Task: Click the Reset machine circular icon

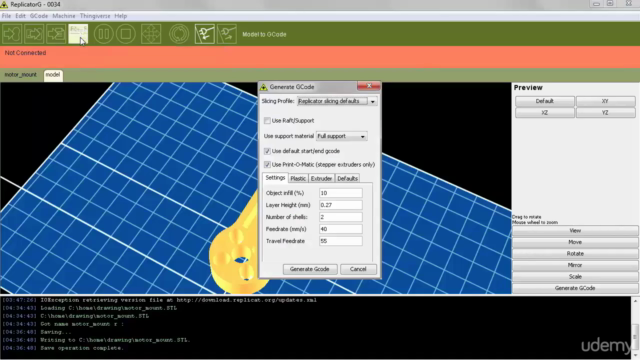Action: (x=179, y=34)
